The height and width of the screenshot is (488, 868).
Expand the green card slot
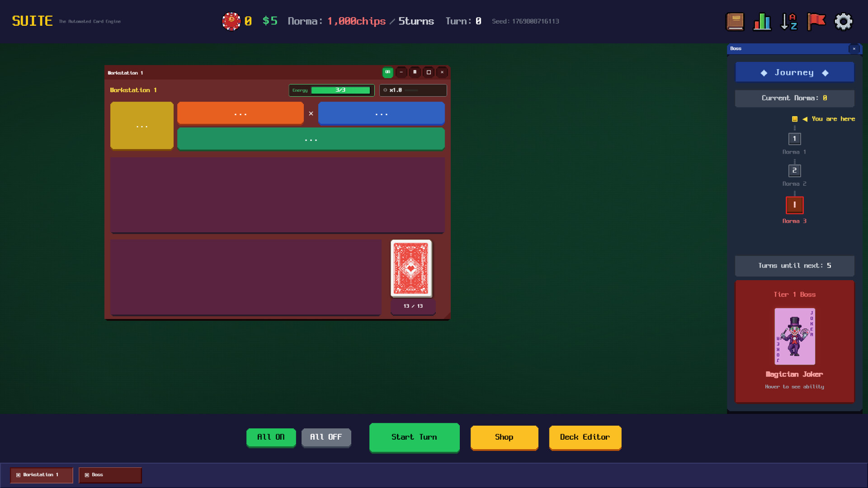(311, 139)
